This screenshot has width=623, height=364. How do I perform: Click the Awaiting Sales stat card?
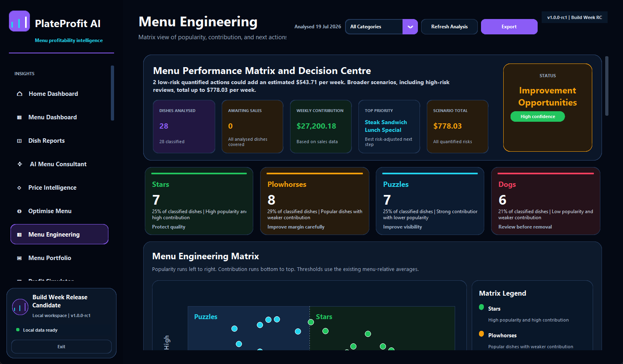[252, 127]
